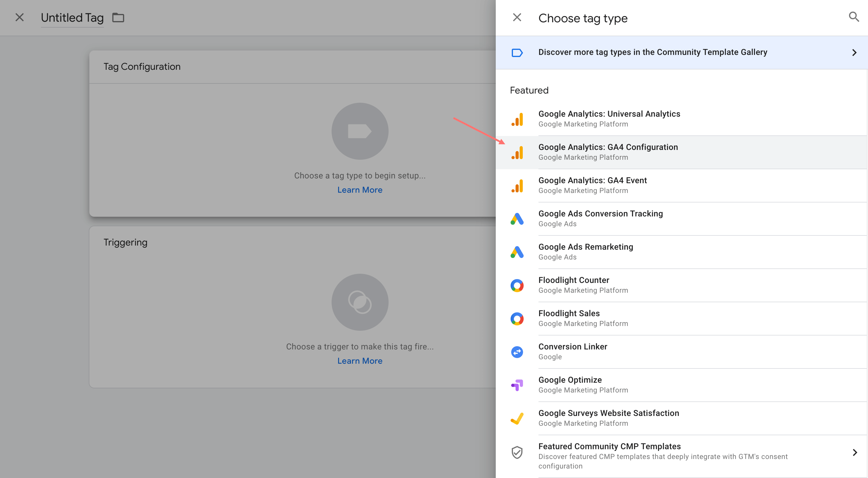868x478 pixels.
Task: Select Conversion Linker tag type
Action: (681, 352)
